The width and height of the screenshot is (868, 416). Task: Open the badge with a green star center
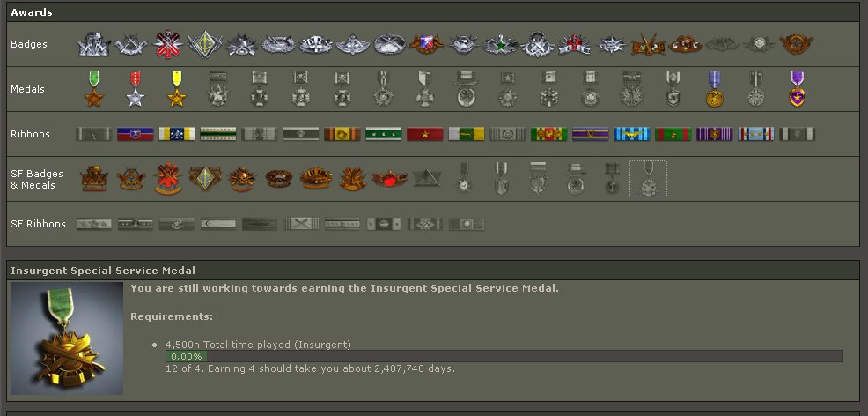pyautogui.click(x=500, y=43)
